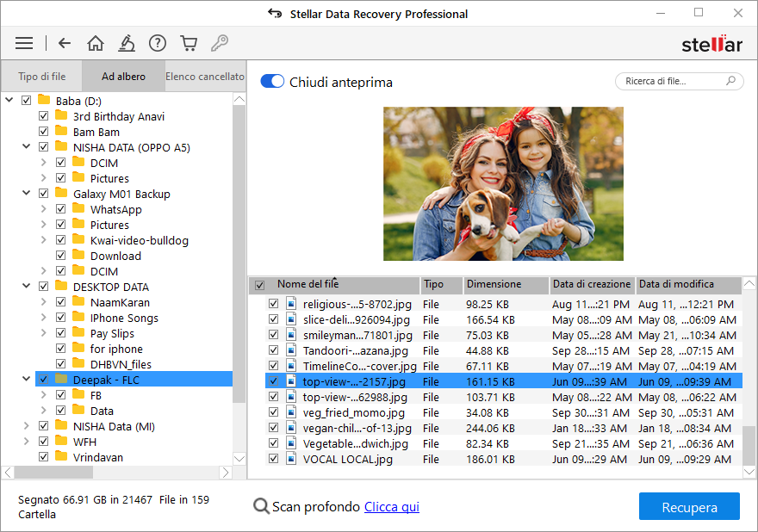
Task: Expand the NISHA Data (MI) folder
Action: [x=26, y=425]
